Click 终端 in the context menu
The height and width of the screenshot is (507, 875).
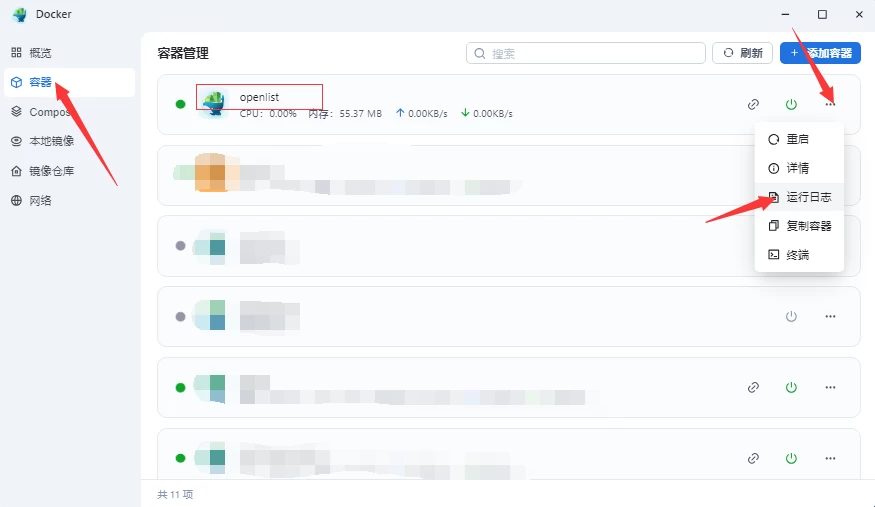pyautogui.click(x=799, y=255)
